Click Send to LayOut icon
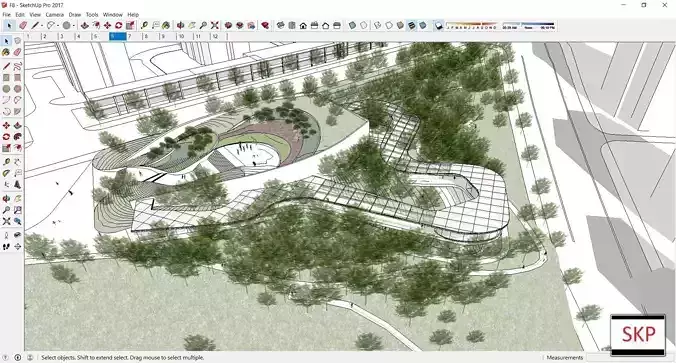This screenshot has width=676, height=363. 251,26
